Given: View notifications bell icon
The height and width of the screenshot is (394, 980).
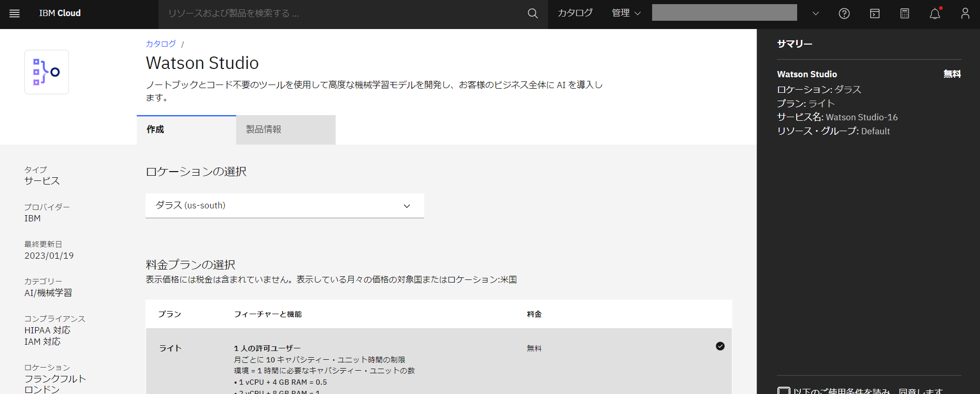Looking at the screenshot, I should click(935, 13).
